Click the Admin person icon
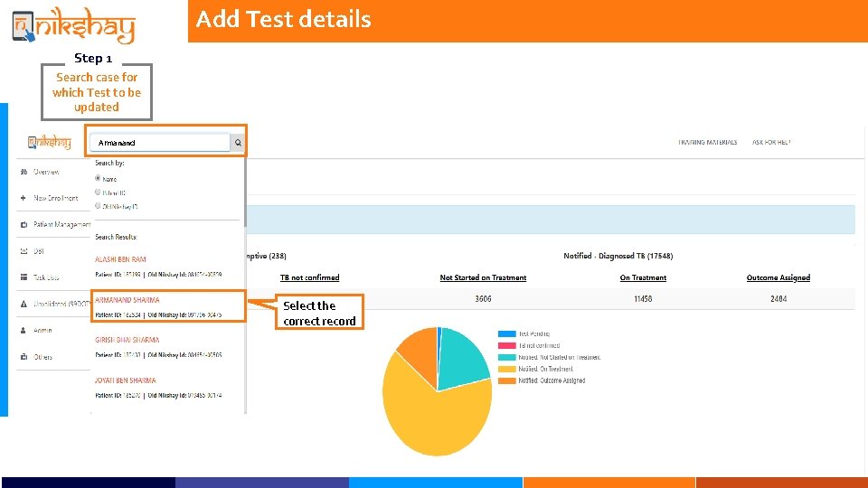Image resolution: width=868 pixels, height=488 pixels. click(x=24, y=331)
